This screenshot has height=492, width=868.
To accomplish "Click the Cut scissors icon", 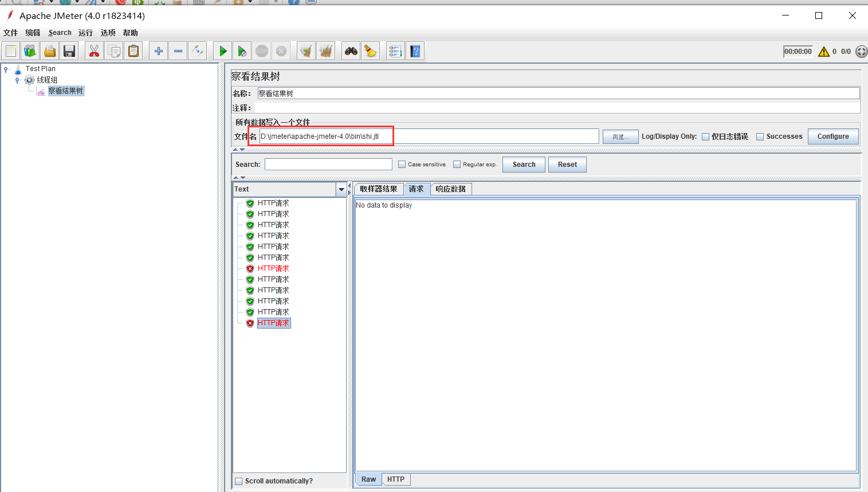I will (95, 51).
